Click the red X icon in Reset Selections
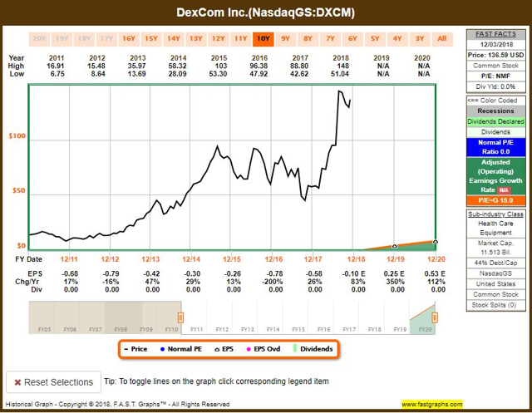 tap(17, 382)
